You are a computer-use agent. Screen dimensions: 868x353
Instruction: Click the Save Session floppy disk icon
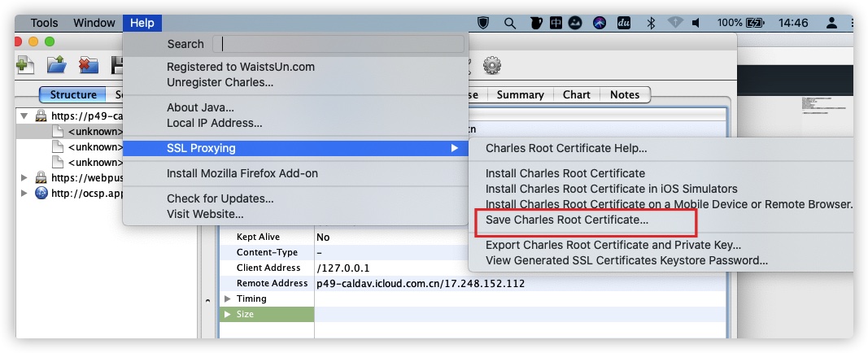117,65
